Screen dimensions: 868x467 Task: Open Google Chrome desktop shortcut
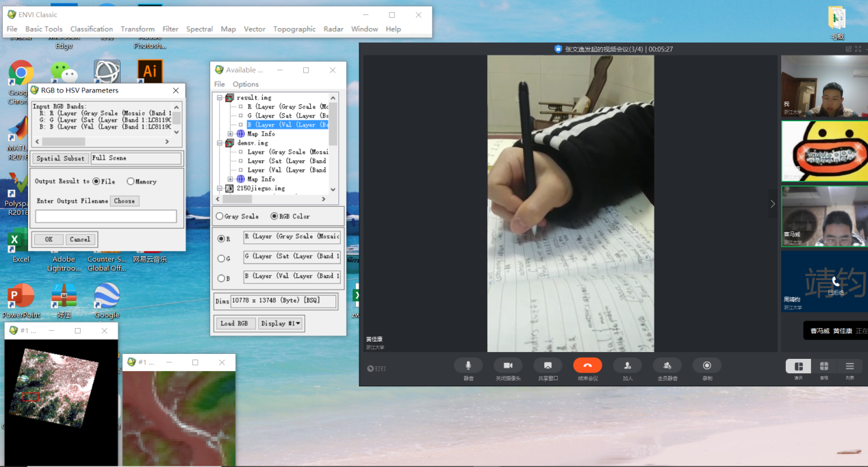pos(21,73)
